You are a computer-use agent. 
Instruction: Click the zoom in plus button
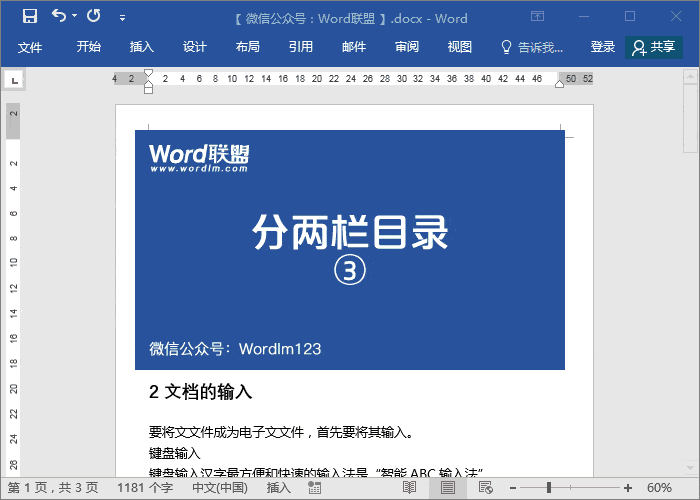click(628, 488)
